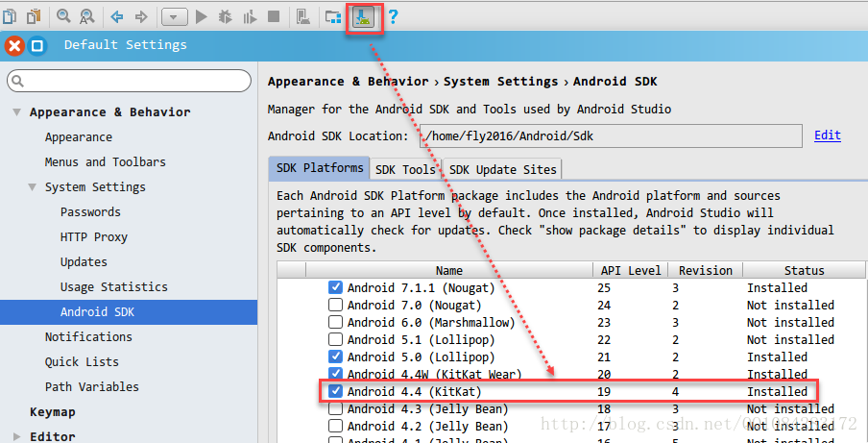The image size is (868, 443).
Task: Switch to SDK Platforms tab
Action: pyautogui.click(x=320, y=168)
